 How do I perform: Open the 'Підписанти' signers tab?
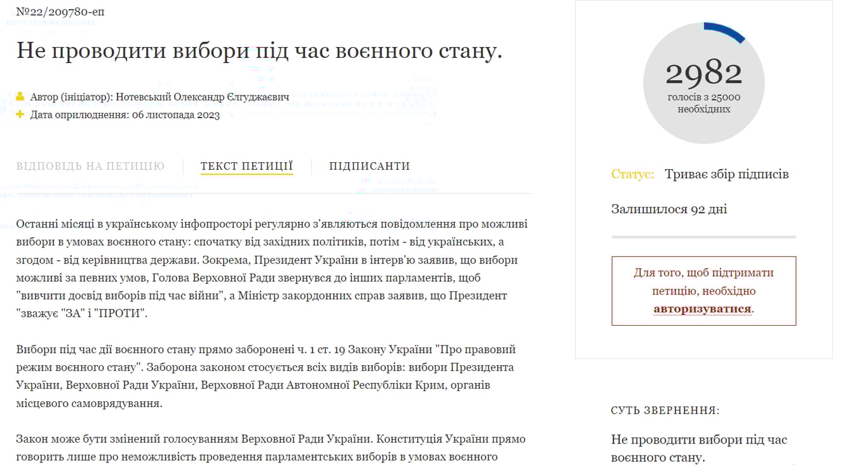coord(369,166)
